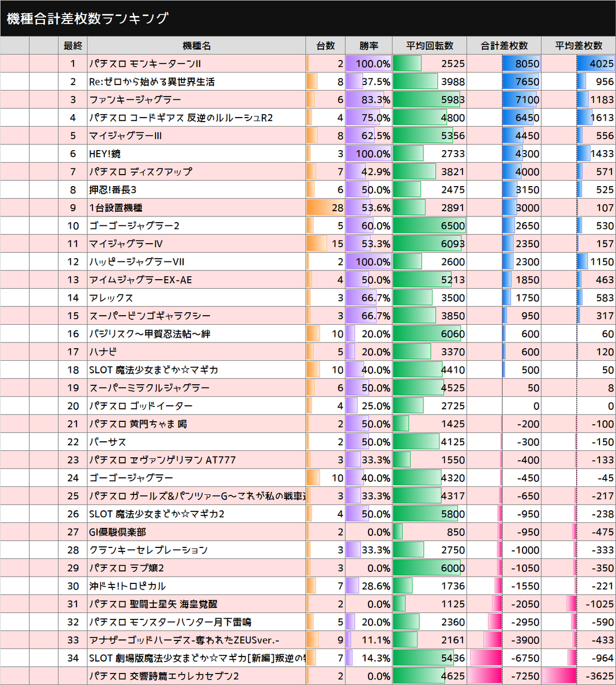The image size is (616, 685).
Task: Select パチスロ ゴッドイーター machine name
Action: [x=141, y=406]
